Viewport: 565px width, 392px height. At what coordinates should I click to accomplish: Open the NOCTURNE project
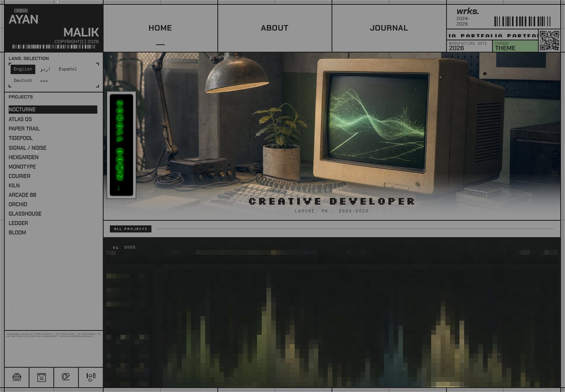53,110
